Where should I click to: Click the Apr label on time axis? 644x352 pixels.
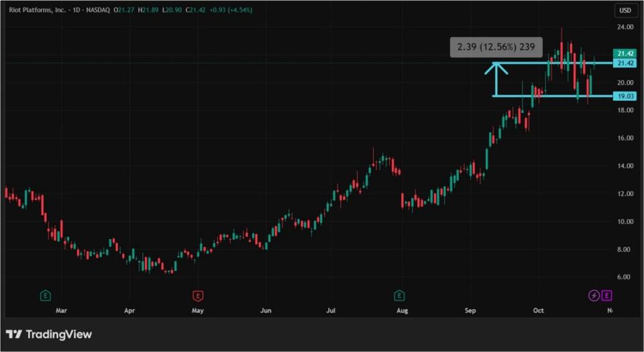(x=129, y=311)
